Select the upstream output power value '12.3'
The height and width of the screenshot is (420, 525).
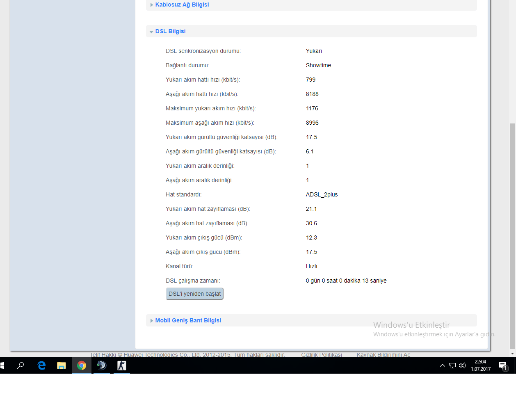tap(311, 237)
